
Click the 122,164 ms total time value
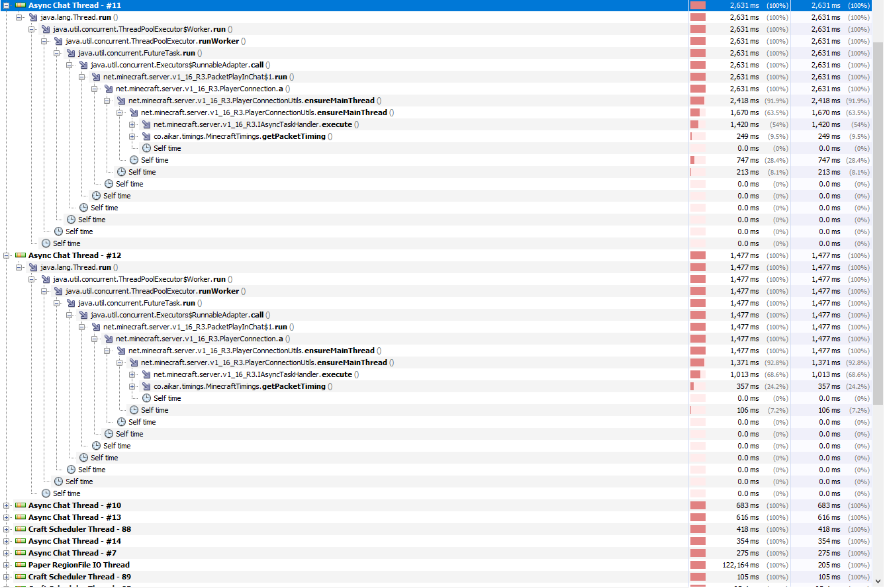[x=741, y=565]
